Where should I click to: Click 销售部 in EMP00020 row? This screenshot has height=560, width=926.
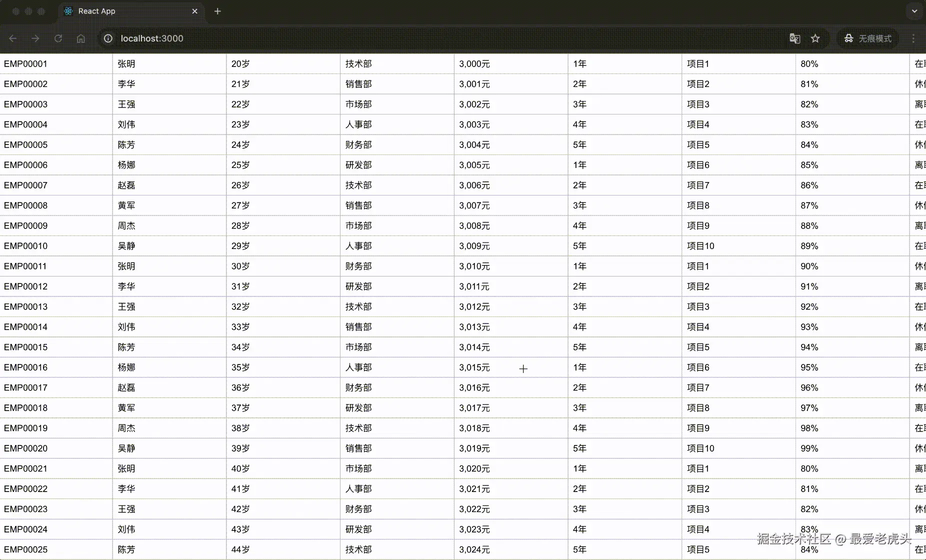pos(358,448)
